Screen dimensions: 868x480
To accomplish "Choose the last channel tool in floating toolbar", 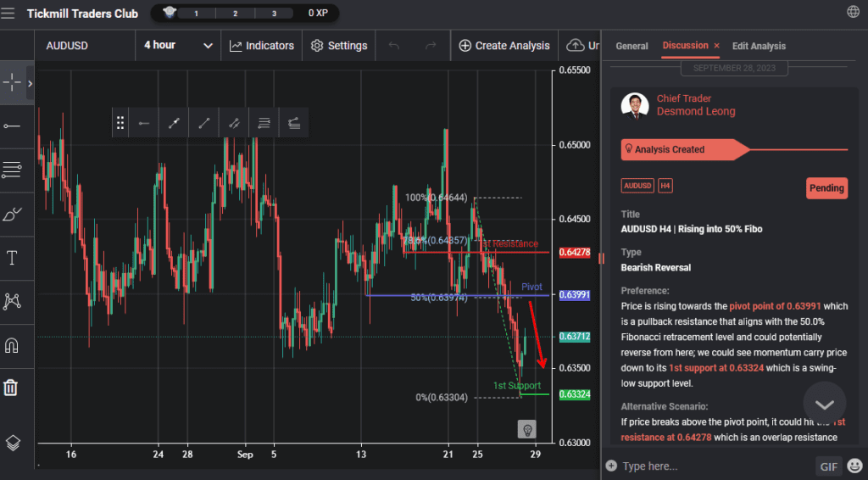I will [294, 123].
